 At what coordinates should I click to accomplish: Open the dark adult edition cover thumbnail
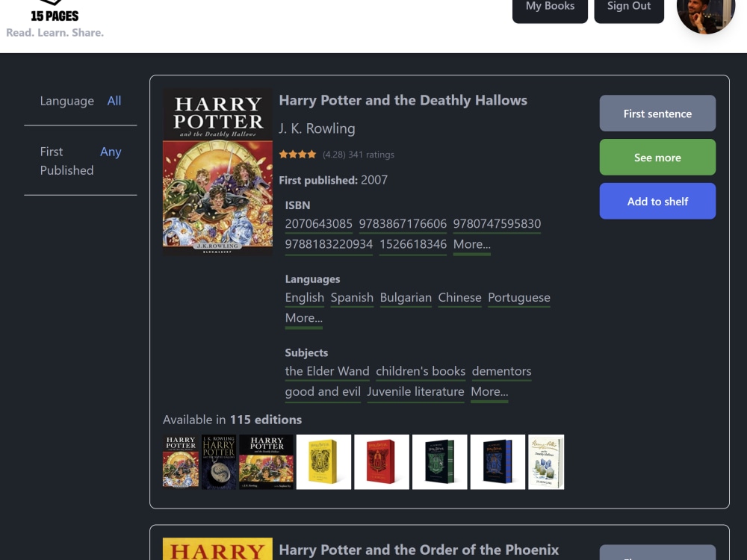219,462
